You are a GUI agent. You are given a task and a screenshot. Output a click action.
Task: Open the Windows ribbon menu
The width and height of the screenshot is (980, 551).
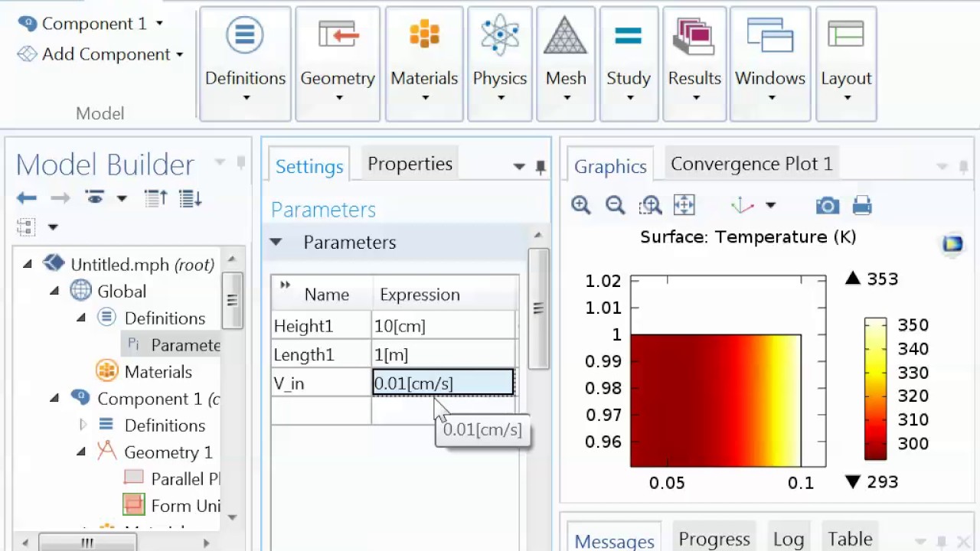tap(770, 64)
